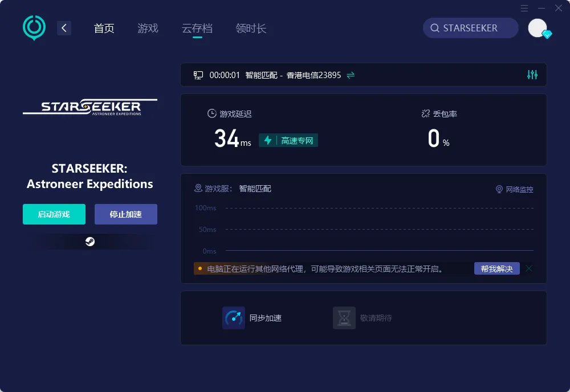Click the 同步加速 speedometer icon

point(233,318)
